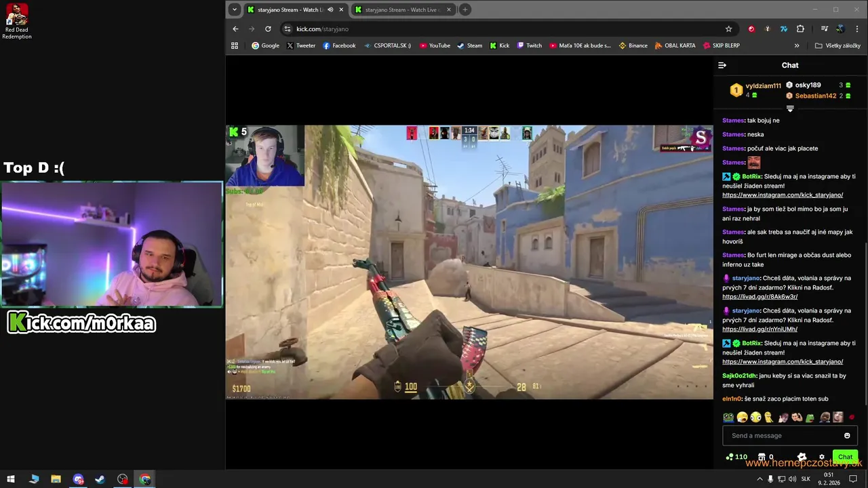This screenshot has width=868, height=488.
Task: Open osky189 leaderboard profile
Action: pos(808,85)
